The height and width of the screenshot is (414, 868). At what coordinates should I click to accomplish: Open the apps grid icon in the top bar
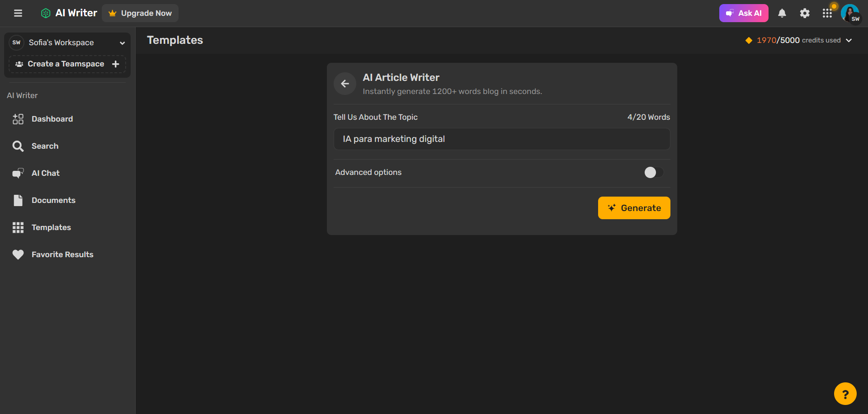pos(827,13)
